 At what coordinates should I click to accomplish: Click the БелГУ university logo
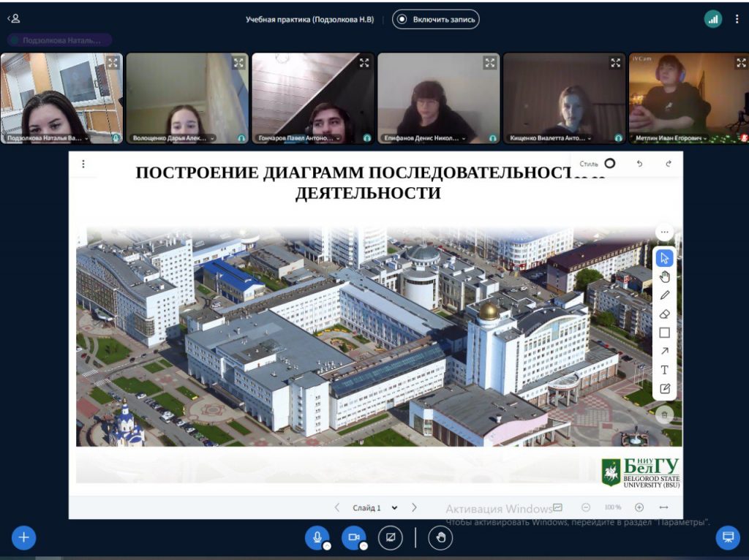click(x=641, y=472)
